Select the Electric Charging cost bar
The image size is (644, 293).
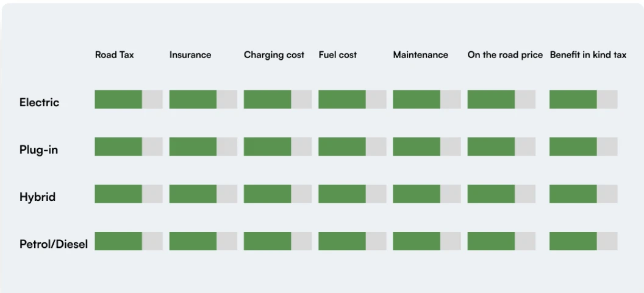[x=277, y=99]
